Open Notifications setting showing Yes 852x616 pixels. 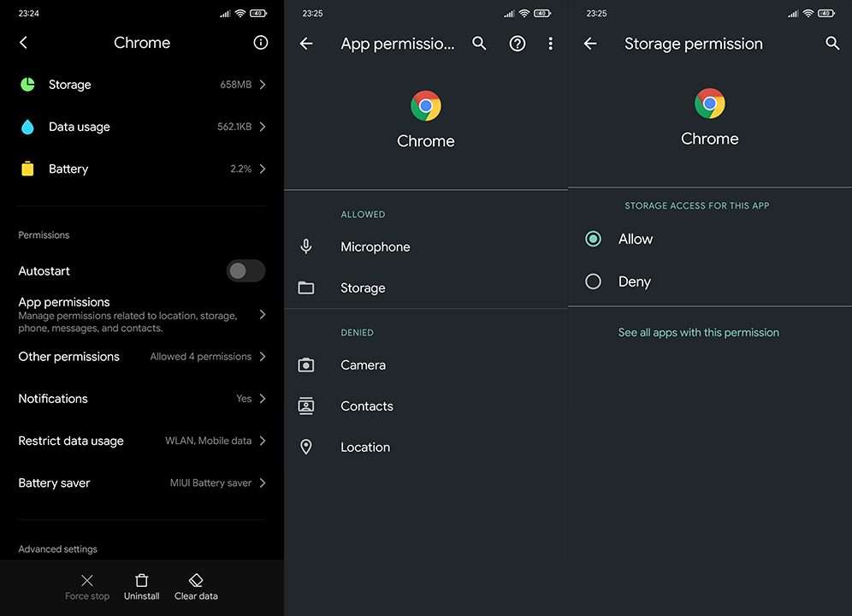click(142, 399)
